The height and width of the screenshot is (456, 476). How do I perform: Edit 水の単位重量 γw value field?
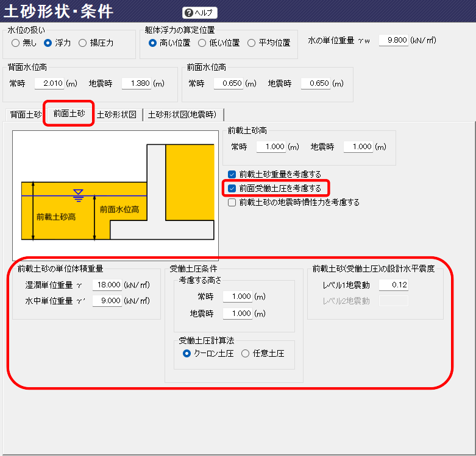point(394,40)
